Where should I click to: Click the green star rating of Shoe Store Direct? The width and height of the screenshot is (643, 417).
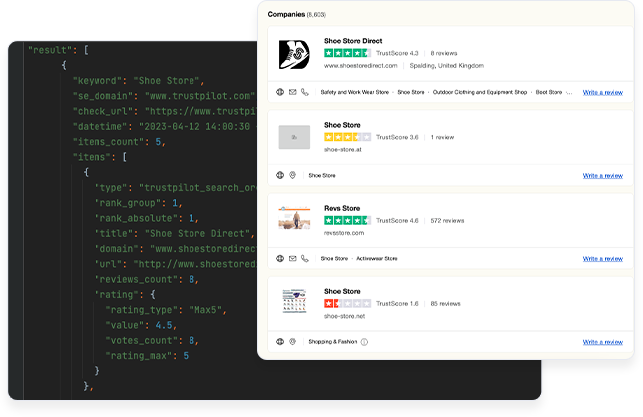347,53
